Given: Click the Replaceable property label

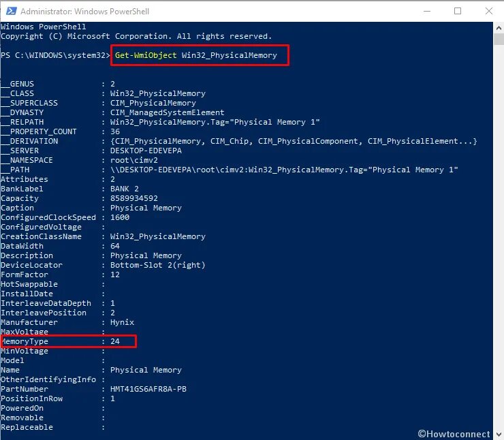Looking at the screenshot, I should click(27, 427).
